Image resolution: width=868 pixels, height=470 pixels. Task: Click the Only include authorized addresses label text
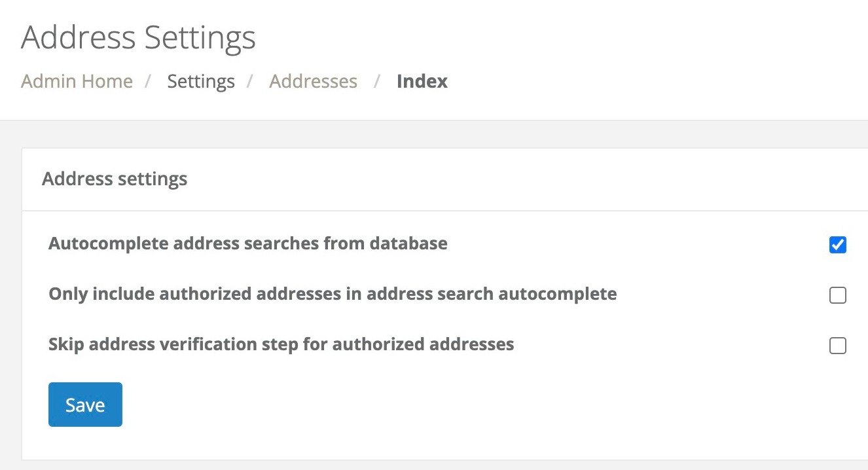tap(332, 294)
